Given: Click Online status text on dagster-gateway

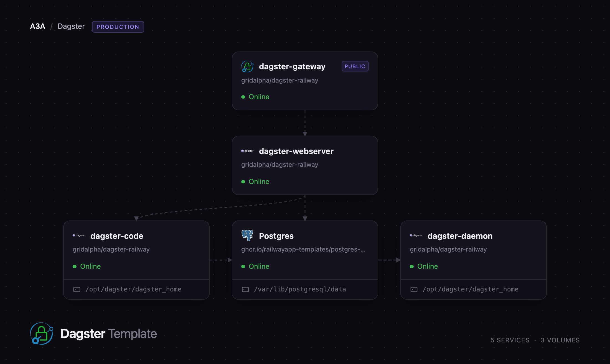Looking at the screenshot, I should (x=259, y=97).
